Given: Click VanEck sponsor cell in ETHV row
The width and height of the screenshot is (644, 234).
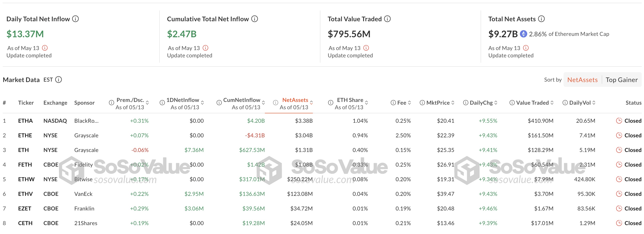Looking at the screenshot, I should click(x=83, y=194).
